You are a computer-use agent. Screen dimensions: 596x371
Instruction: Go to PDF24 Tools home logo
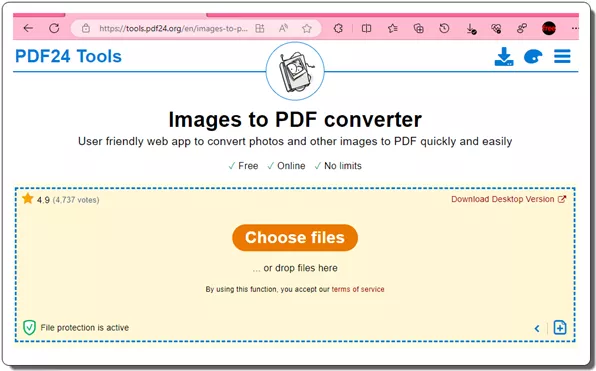[68, 56]
